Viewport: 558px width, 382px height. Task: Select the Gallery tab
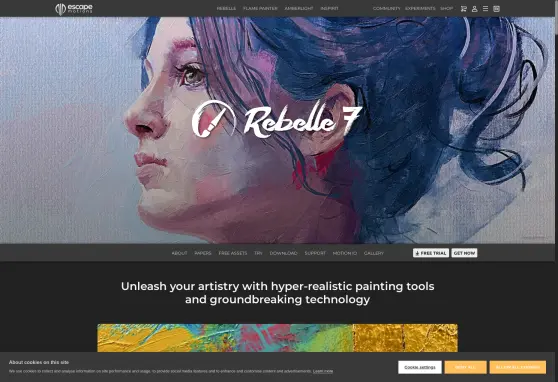(x=374, y=253)
